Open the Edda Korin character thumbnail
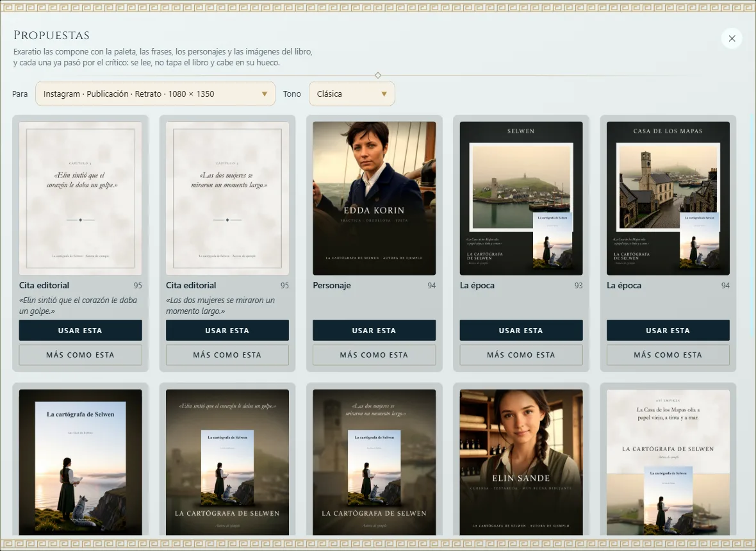The image size is (756, 551). point(374,198)
